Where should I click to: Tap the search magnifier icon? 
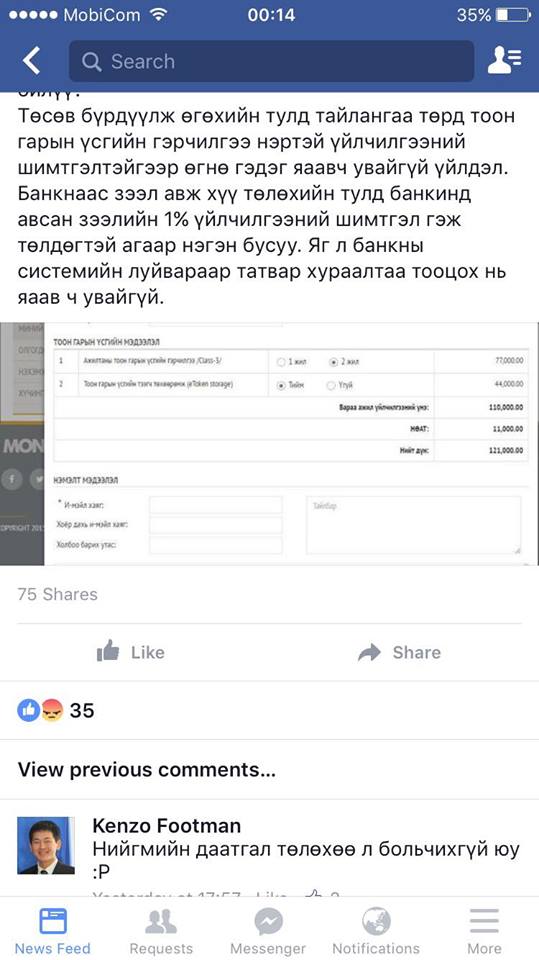click(91, 62)
